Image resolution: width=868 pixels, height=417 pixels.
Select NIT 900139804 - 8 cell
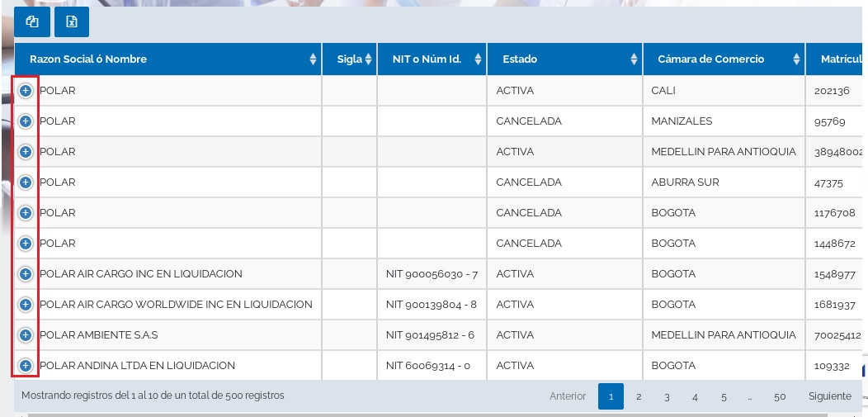pos(432,305)
